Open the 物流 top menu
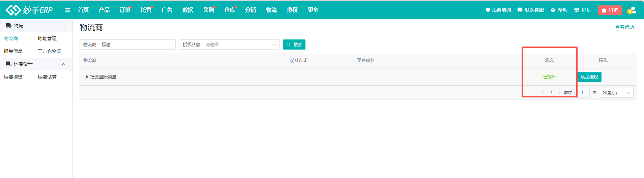Image resolution: width=644 pixels, height=178 pixels. (271, 10)
